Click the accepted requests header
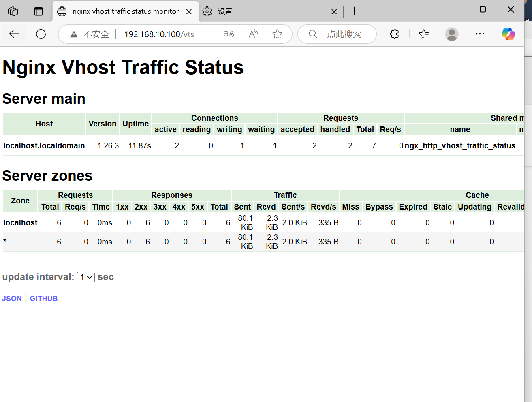Viewport: 532px width, 402px height. (297, 129)
